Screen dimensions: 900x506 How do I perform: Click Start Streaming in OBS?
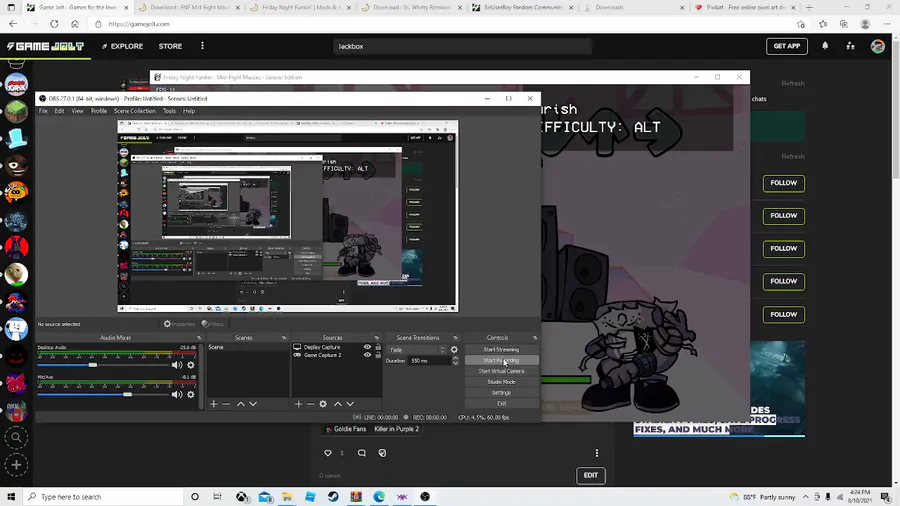501,349
